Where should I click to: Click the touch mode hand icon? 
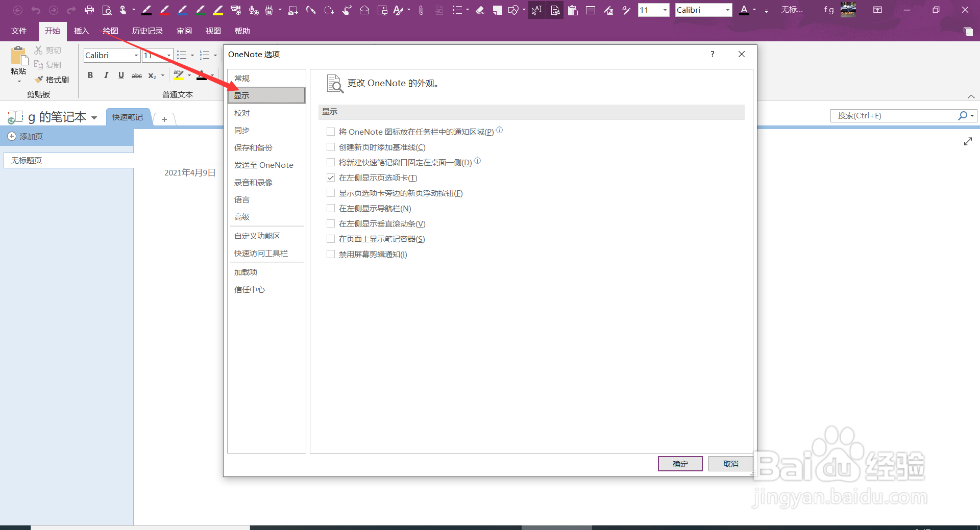123,10
